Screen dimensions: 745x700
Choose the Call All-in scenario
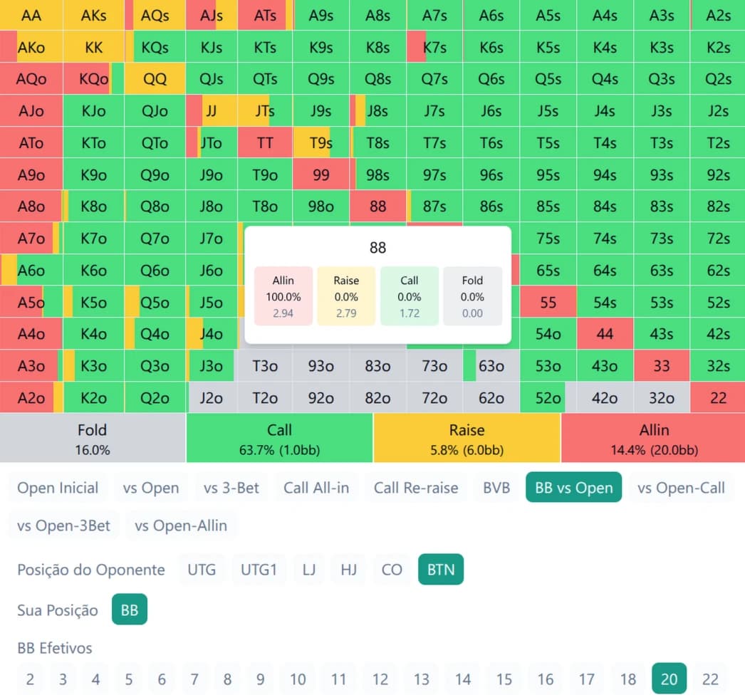316,488
